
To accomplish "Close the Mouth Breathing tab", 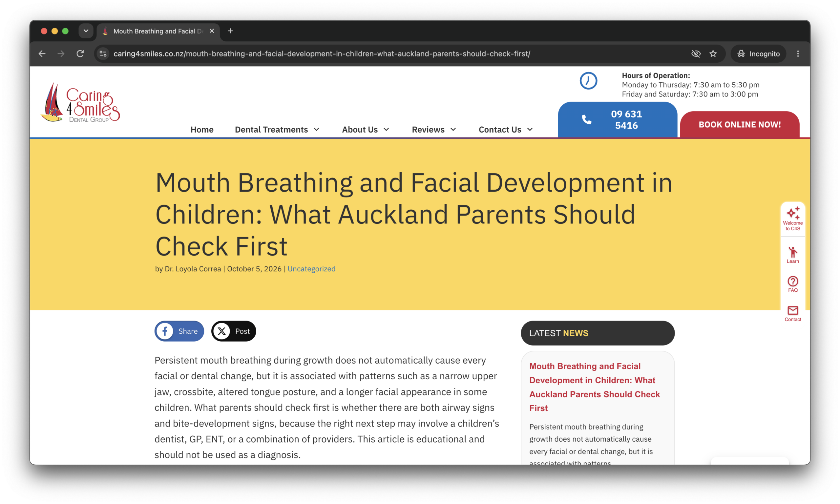I will coord(212,31).
